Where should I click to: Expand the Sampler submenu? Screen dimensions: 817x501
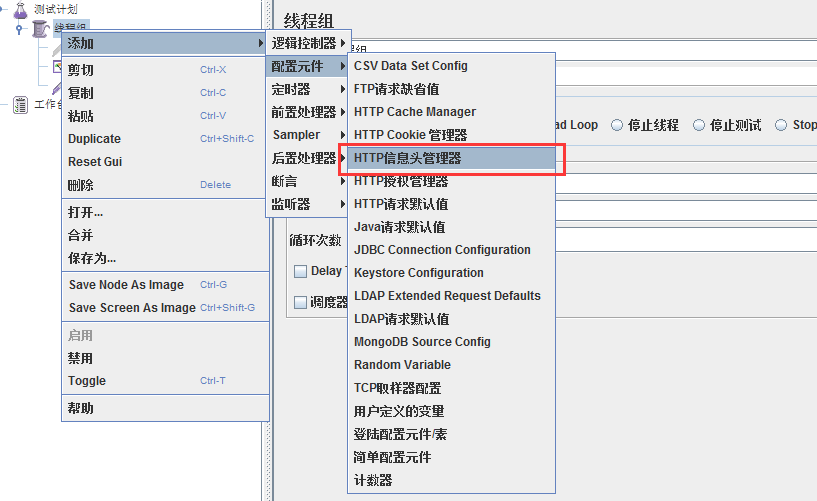point(308,135)
